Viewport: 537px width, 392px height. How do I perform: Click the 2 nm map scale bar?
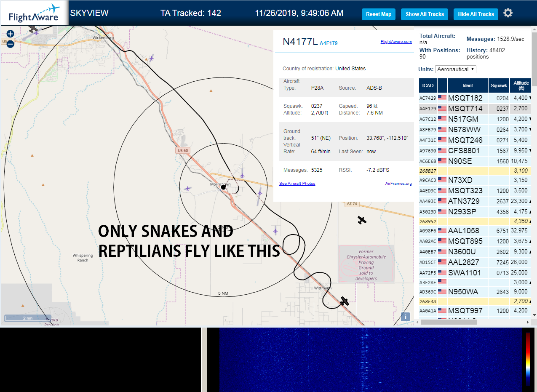(x=29, y=318)
